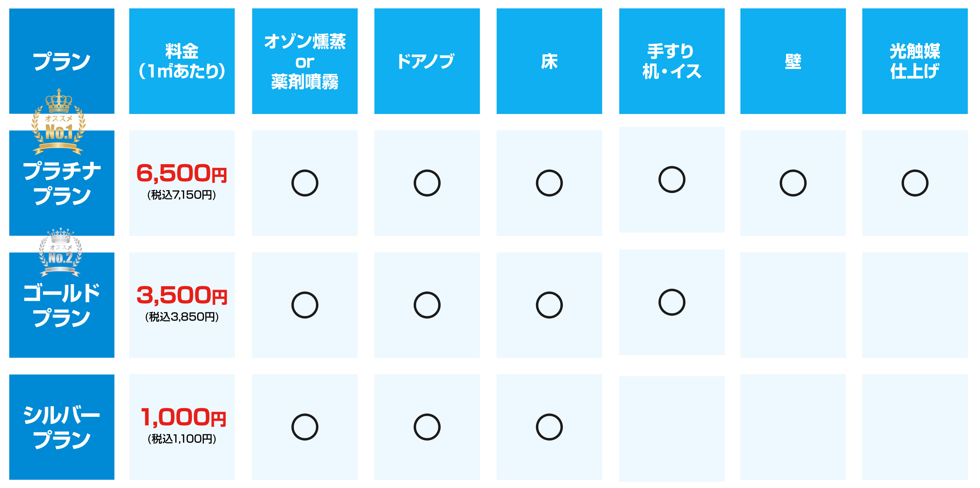This screenshot has height=488, width=980.
Task: Click Platinum plan circle under wall column
Action: point(793,183)
